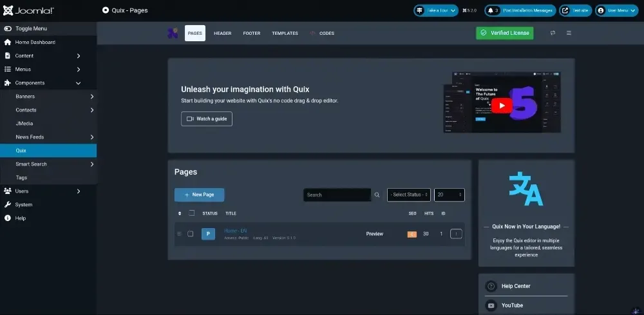Image resolution: width=644 pixels, height=315 pixels.
Task: Click the blue P status icon
Action: 208,234
